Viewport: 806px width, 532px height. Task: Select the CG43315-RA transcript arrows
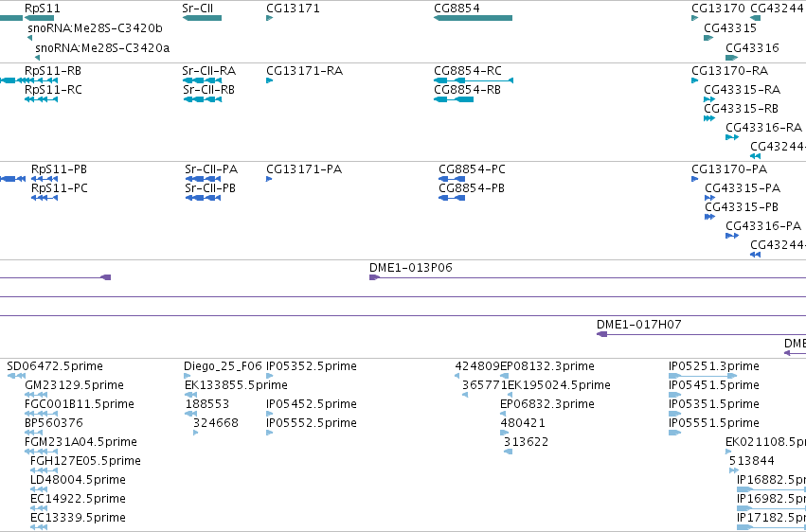709,99
